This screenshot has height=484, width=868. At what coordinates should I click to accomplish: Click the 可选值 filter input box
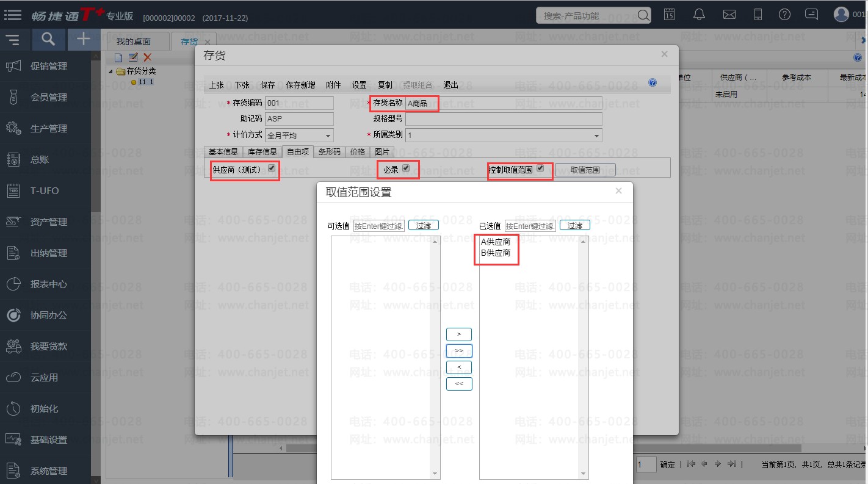[x=379, y=226]
